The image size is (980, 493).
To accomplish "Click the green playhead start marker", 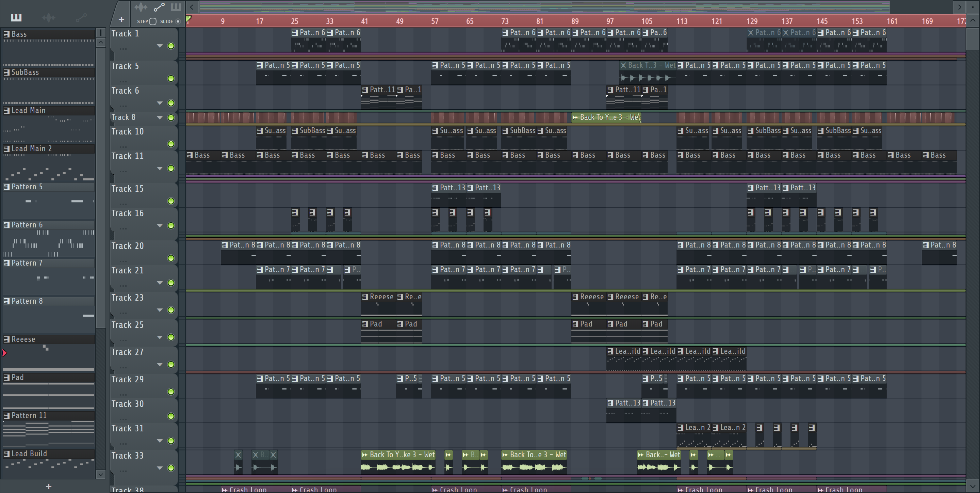I will pos(188,18).
